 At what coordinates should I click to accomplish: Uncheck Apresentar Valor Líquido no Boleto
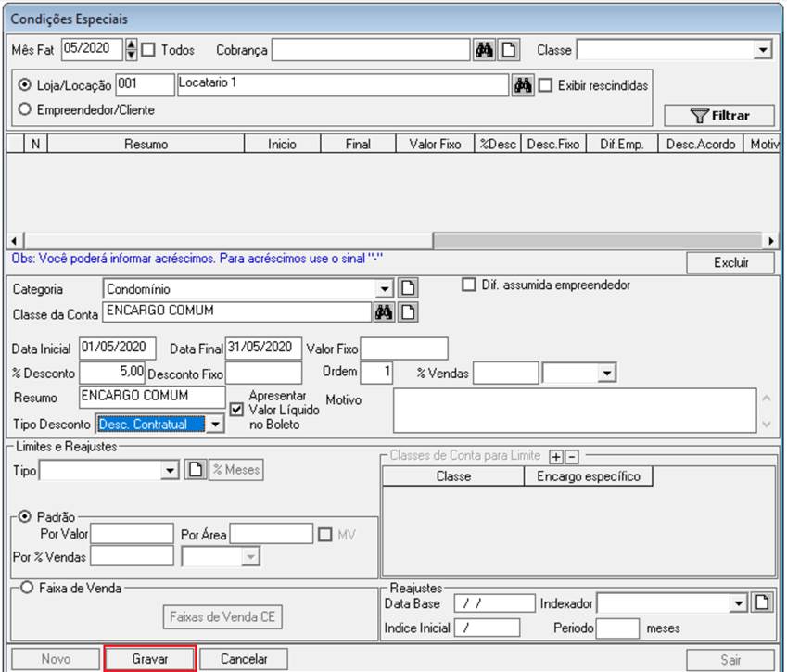point(236,410)
